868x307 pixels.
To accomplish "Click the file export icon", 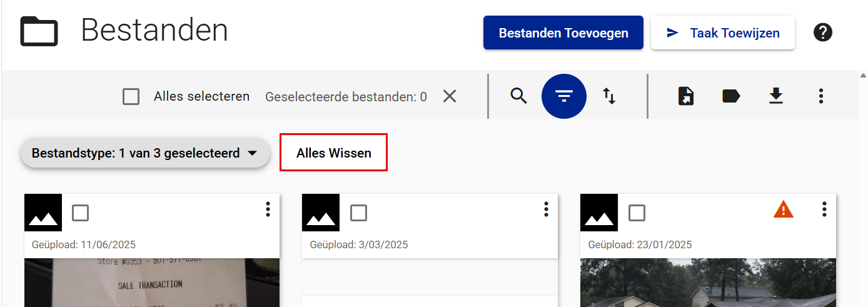I will (x=686, y=96).
